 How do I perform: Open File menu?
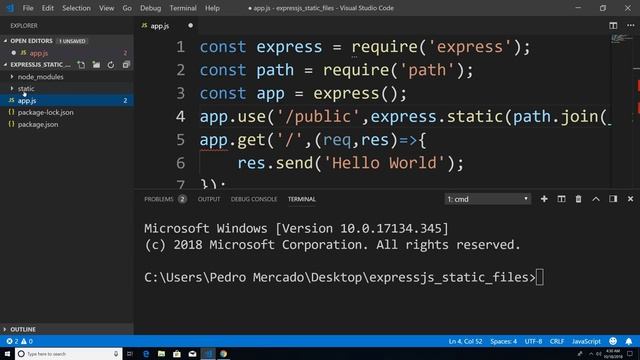(x=28, y=8)
